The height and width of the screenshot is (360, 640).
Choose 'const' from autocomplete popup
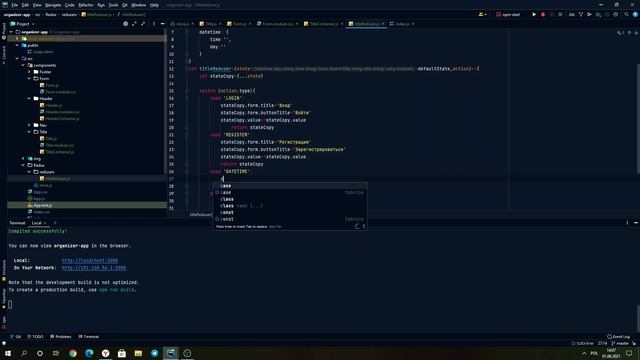[x=289, y=212]
